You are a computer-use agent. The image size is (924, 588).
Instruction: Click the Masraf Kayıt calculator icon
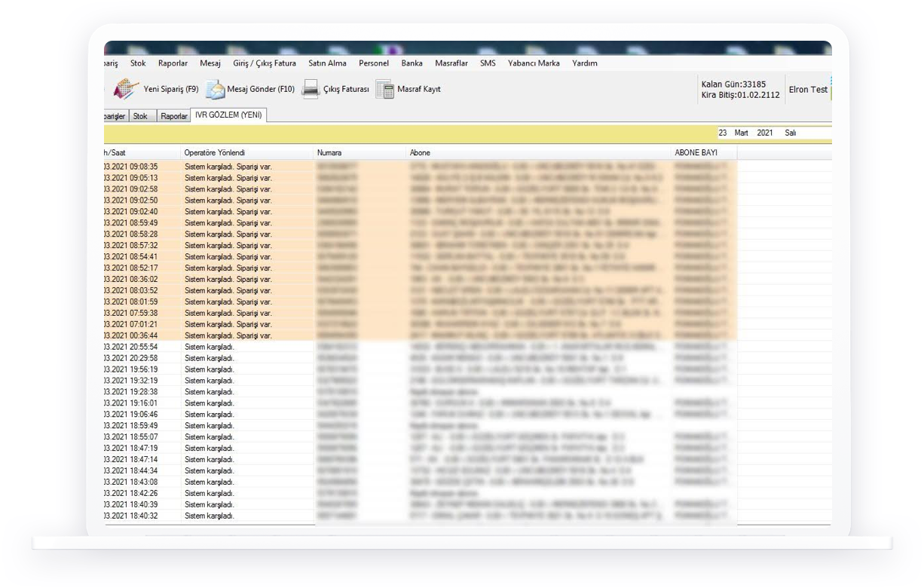click(x=385, y=89)
